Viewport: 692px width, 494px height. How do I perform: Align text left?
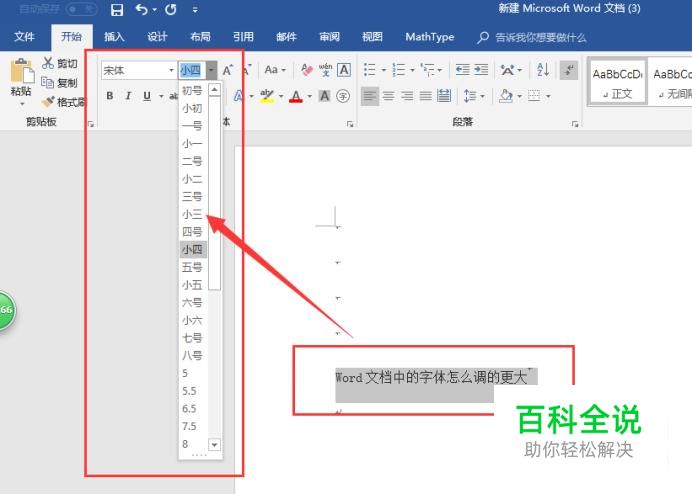pos(369,96)
